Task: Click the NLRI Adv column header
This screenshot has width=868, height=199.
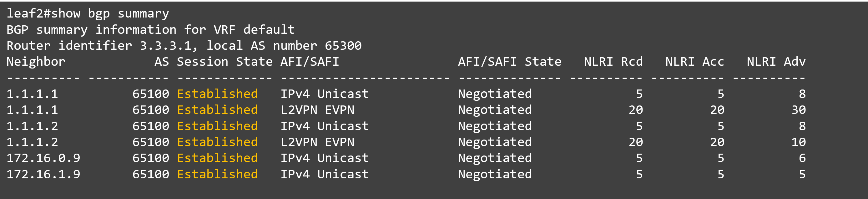Action: point(776,62)
